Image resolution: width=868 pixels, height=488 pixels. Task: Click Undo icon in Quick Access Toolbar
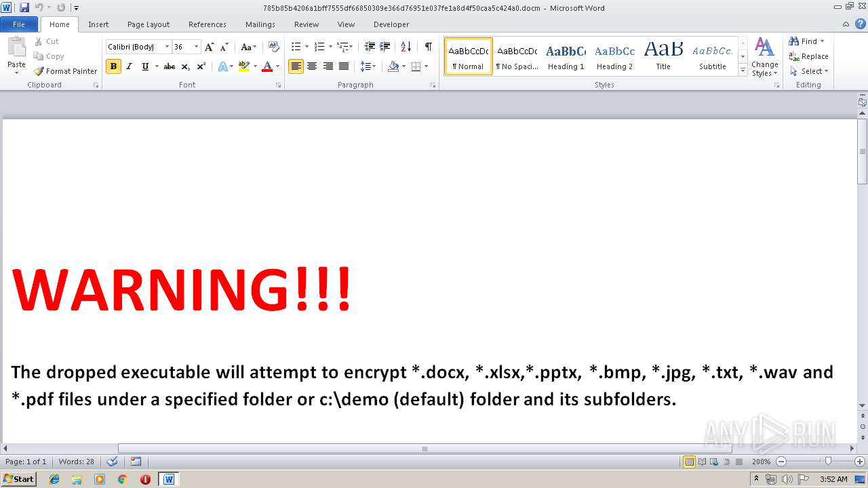tap(39, 7)
